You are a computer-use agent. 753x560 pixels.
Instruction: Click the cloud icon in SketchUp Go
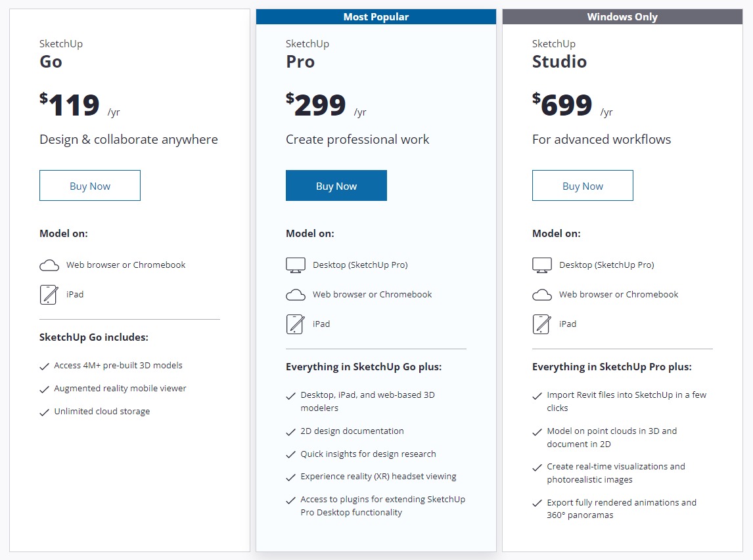coord(49,265)
